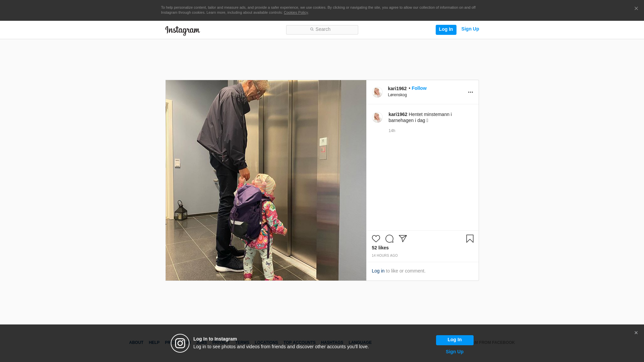Open the ABOUT footer link
Image resolution: width=644 pixels, height=362 pixels.
[x=136, y=343]
